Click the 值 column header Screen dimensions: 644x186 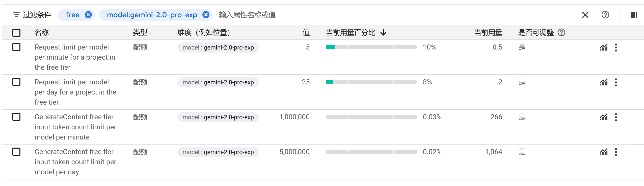click(x=306, y=32)
